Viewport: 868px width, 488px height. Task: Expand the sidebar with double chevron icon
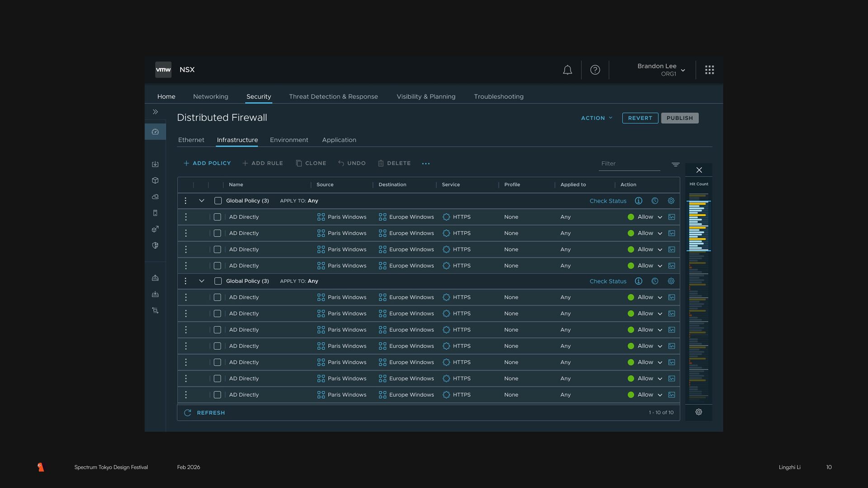155,112
